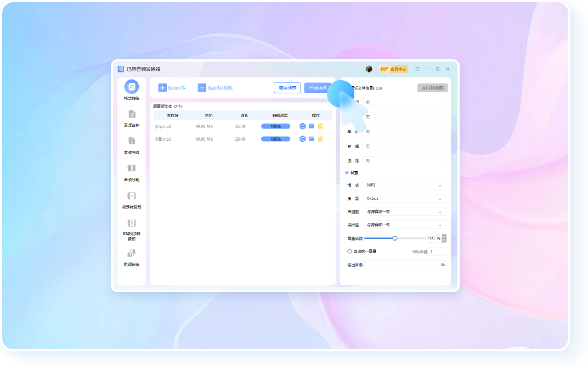This screenshot has height=369, width=588.
Task: Click the 49.08 MB size in the 小花.mp3 row
Action: pyautogui.click(x=204, y=126)
